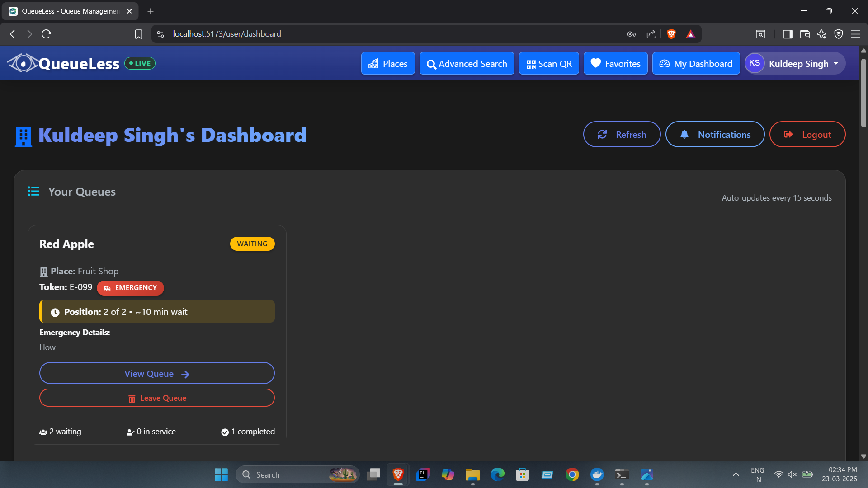Open View Queue for Red Apple
Viewport: 868px width, 488px height.
(157, 373)
